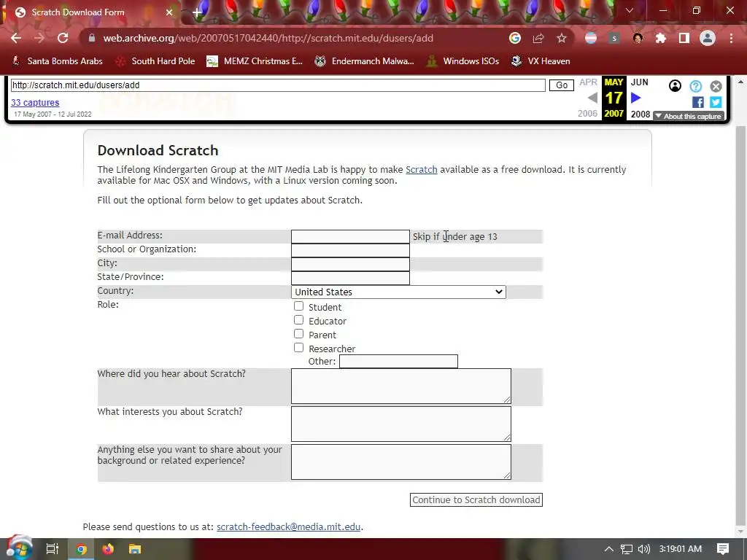The width and height of the screenshot is (747, 560).
Task: Open Wayback user account icon
Action: 675,86
